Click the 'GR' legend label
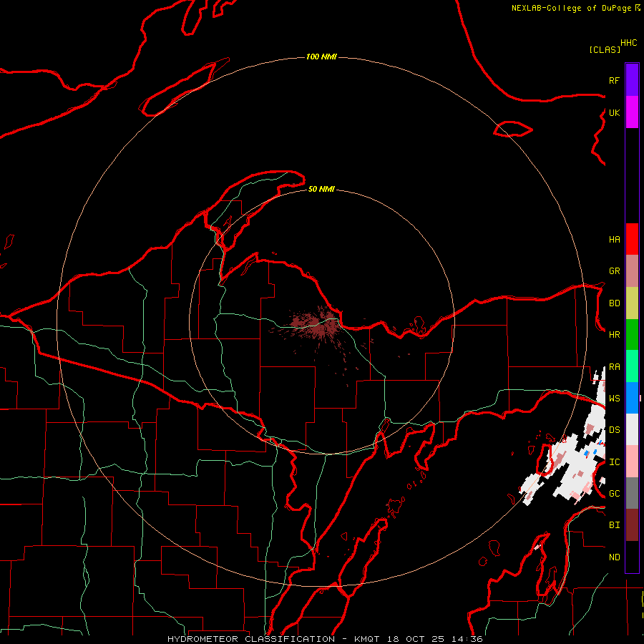Viewport: 644px width, 644px height. pyautogui.click(x=614, y=271)
